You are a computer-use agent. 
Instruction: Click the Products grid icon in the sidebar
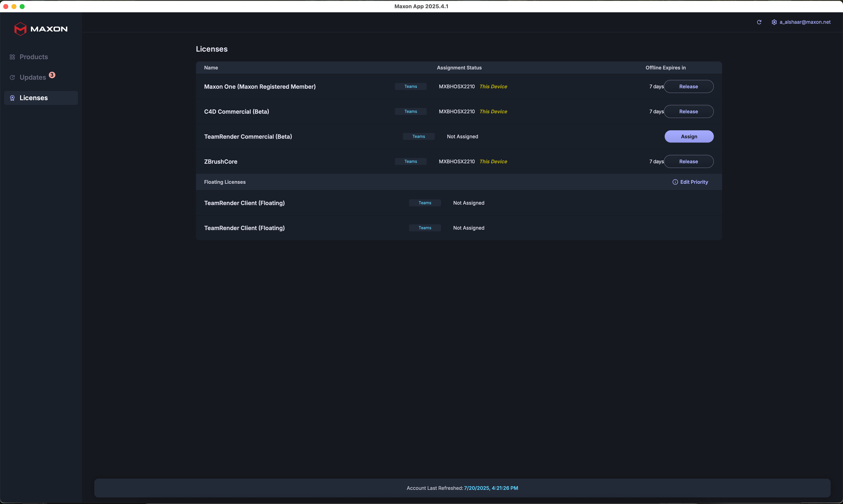click(12, 57)
